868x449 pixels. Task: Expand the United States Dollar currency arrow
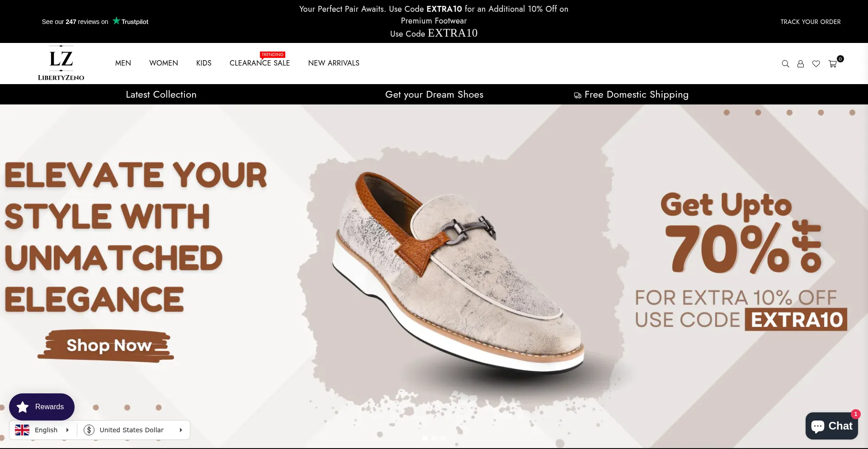[181, 430]
